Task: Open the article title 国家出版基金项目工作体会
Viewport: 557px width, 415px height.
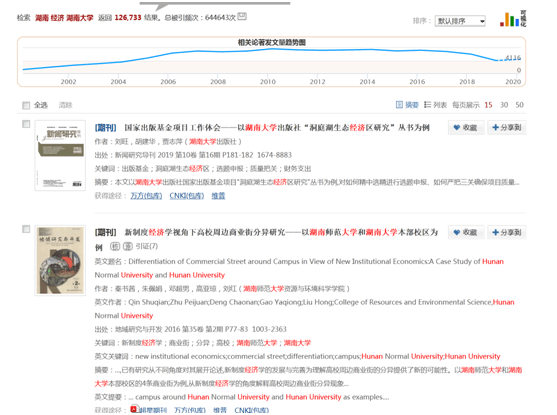Action: [x=277, y=128]
